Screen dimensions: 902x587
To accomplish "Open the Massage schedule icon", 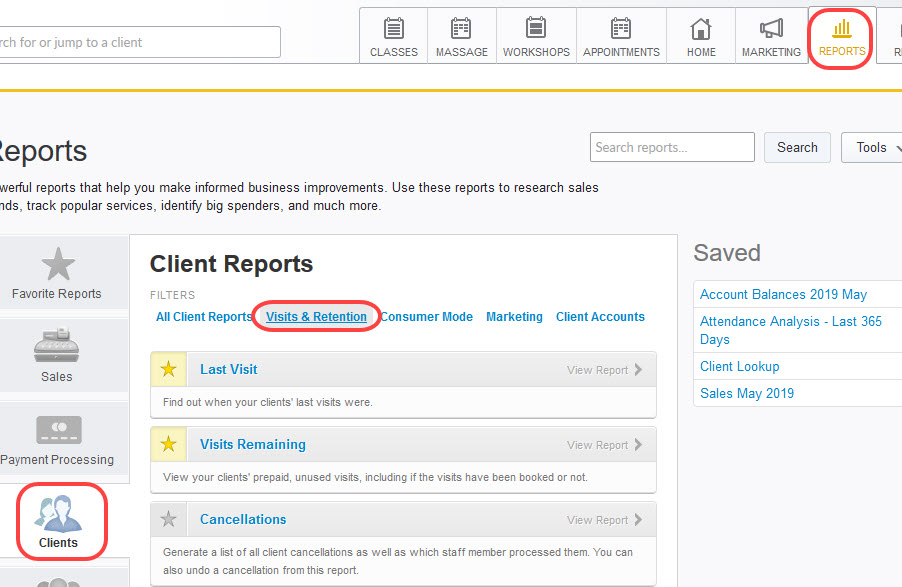I will [461, 28].
